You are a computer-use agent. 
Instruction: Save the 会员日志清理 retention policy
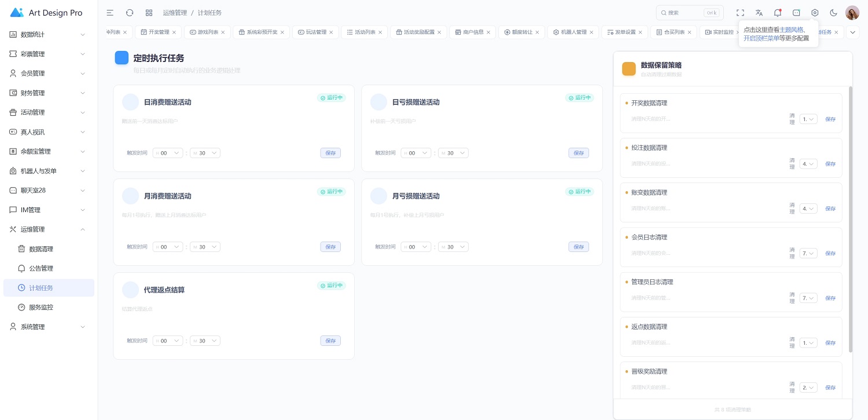(830, 253)
